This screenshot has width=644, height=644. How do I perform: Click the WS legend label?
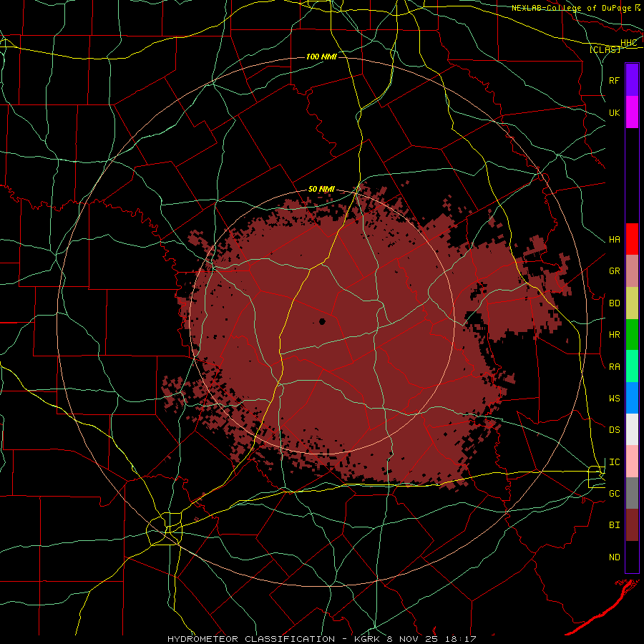pyautogui.click(x=614, y=399)
